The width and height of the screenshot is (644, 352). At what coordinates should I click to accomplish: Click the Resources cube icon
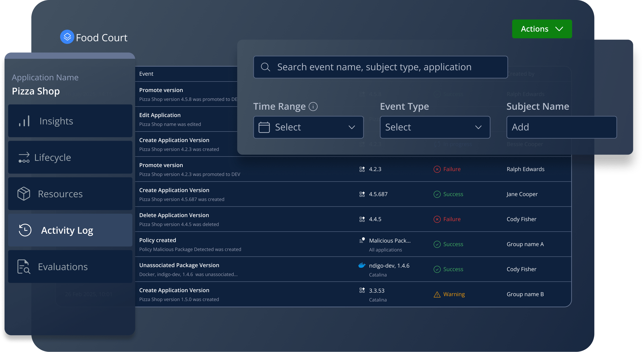click(24, 194)
